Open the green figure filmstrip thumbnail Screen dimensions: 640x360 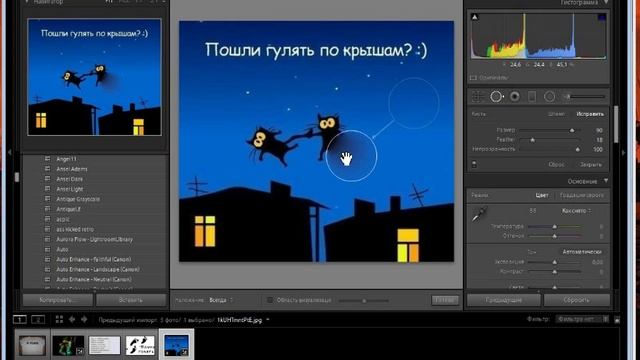pyautogui.click(x=68, y=346)
